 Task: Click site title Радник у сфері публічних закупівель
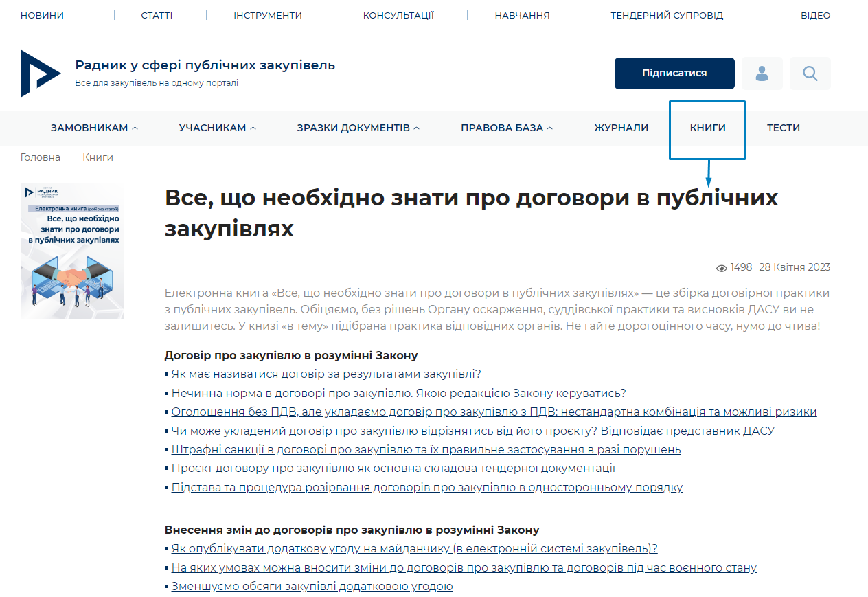tap(205, 65)
